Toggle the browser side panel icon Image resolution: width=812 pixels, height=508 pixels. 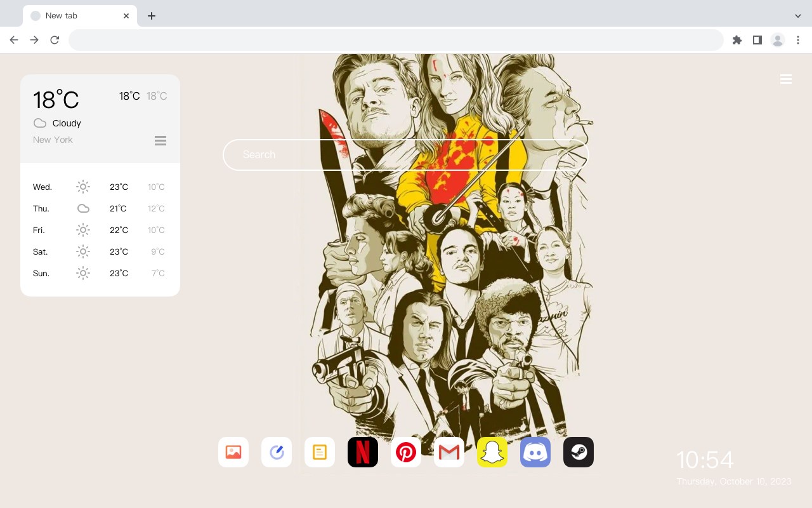[757, 40]
